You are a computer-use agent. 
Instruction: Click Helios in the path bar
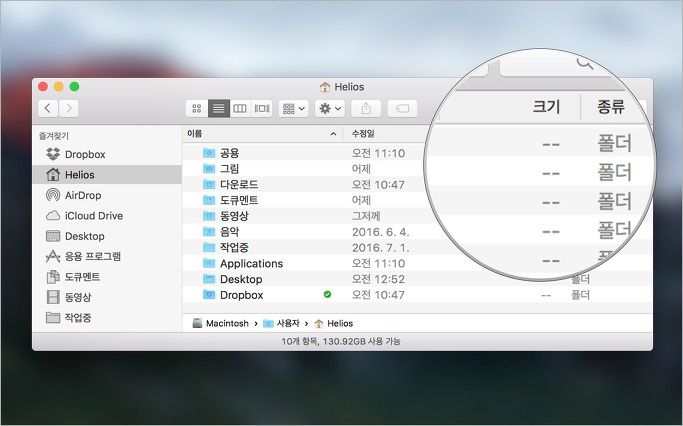pyautogui.click(x=334, y=323)
